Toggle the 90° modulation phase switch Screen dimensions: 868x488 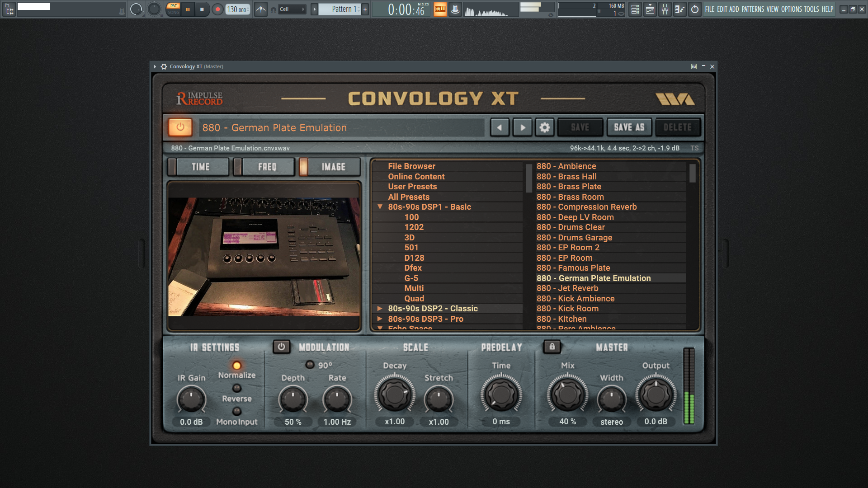click(x=310, y=365)
